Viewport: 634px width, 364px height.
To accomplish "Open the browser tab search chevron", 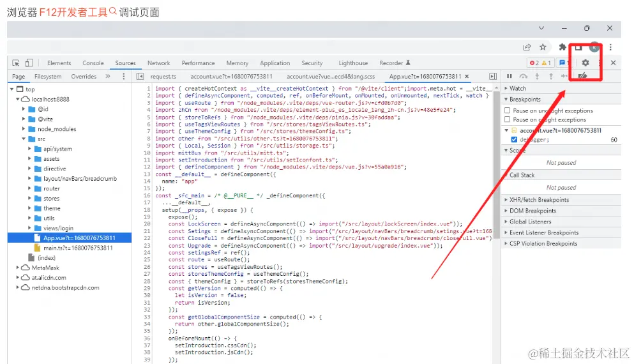I will (541, 28).
